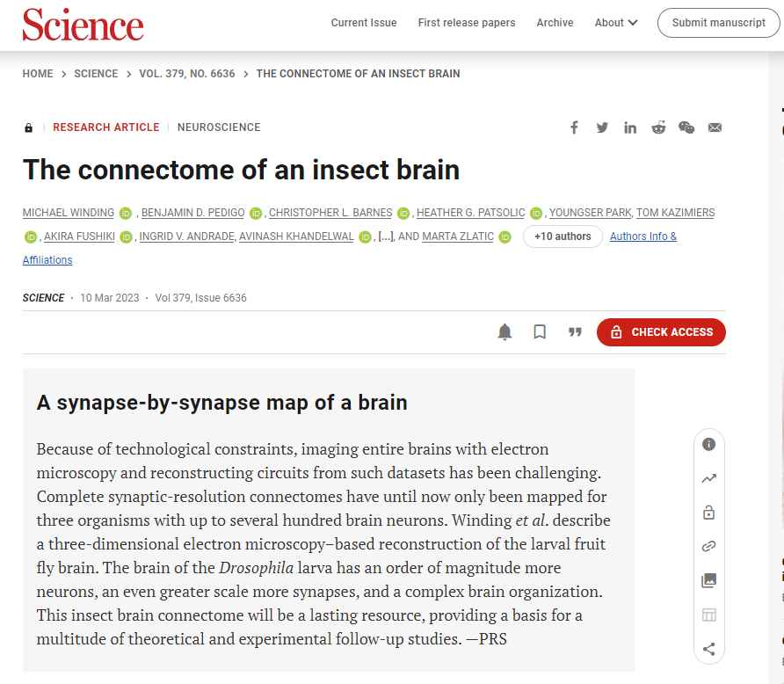
Task: Expand the +10 authors list
Action: click(x=563, y=236)
